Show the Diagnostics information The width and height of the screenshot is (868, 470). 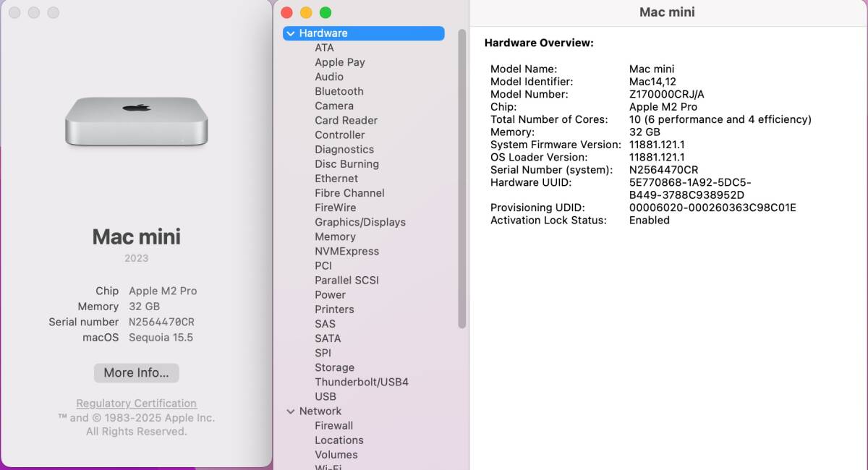click(344, 149)
